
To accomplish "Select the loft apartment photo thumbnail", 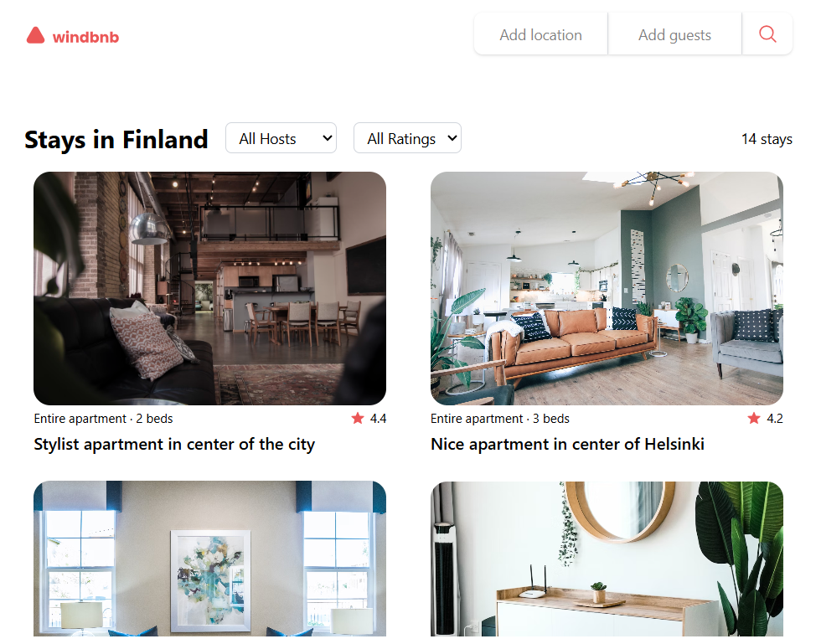I will 210,288.
